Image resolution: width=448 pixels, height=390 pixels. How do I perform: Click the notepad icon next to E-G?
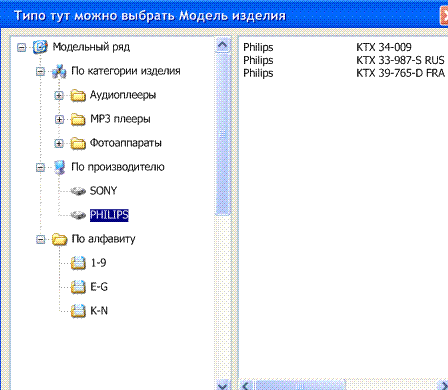78,287
